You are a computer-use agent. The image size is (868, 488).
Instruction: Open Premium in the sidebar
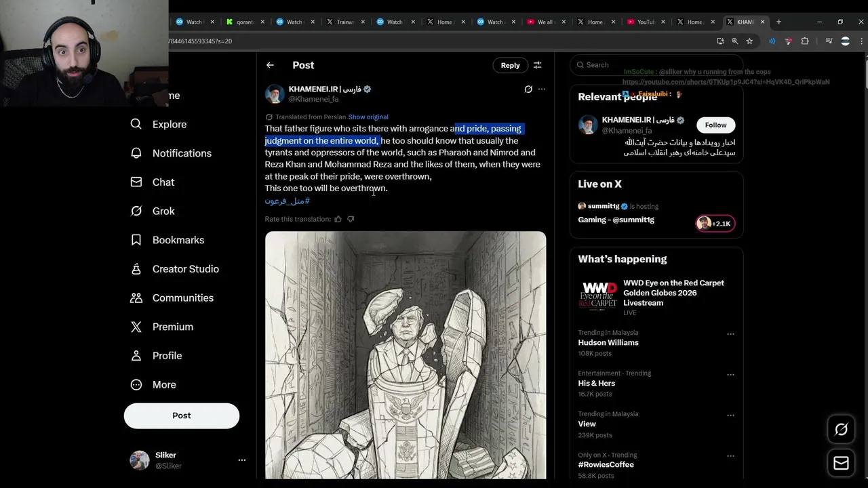point(162,327)
